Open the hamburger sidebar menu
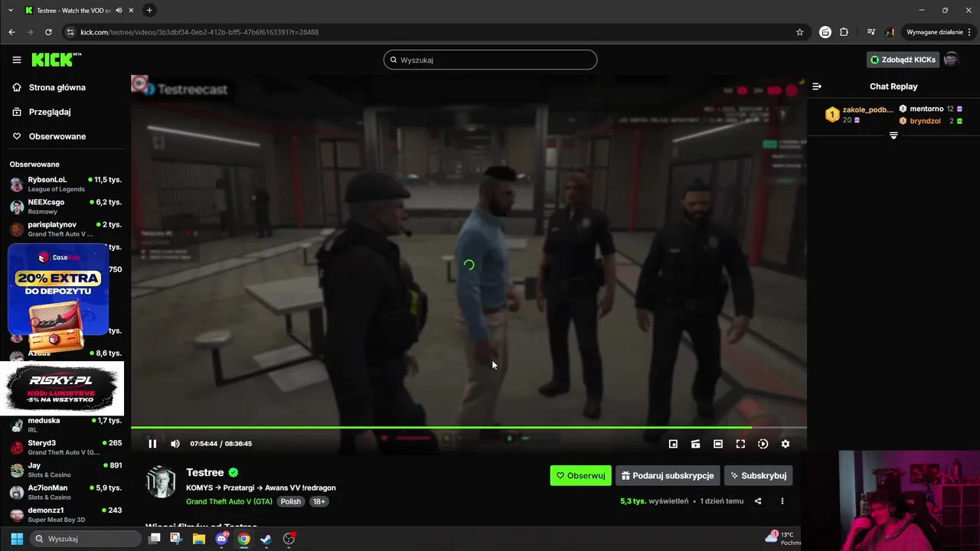This screenshot has height=551, width=980. click(17, 60)
